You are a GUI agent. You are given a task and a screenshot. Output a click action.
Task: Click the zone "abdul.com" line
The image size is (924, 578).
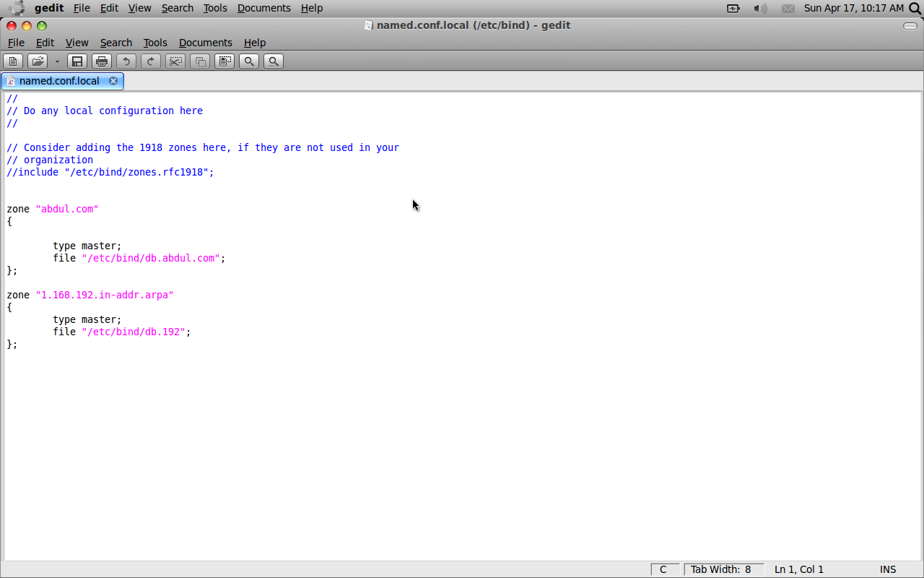coord(53,209)
